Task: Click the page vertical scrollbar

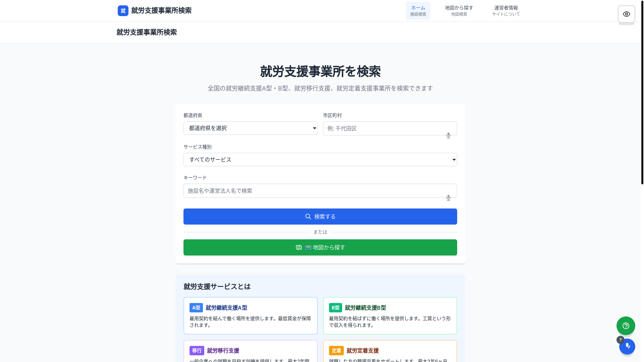Action: tap(642, 92)
